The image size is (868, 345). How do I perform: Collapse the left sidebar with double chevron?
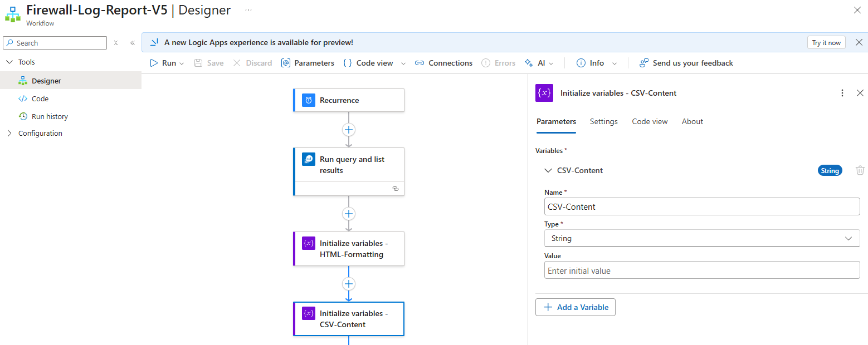[x=133, y=43]
